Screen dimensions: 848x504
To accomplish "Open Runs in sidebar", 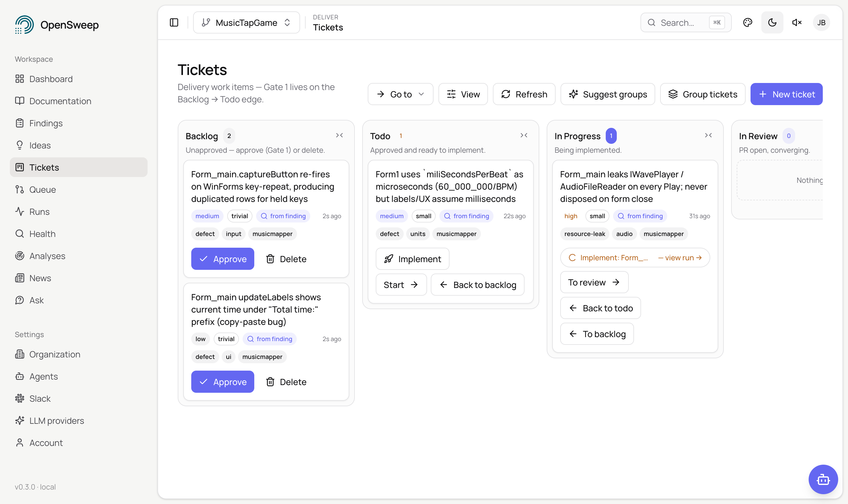I will (78, 211).
